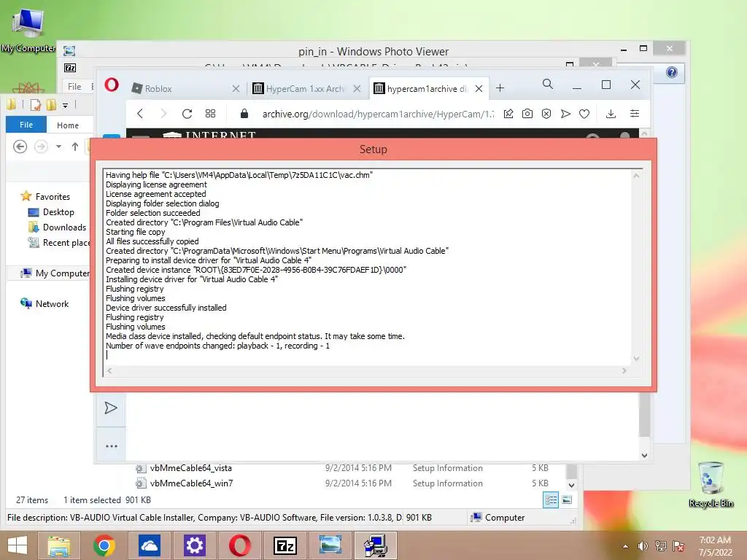This screenshot has width=747, height=560.
Task: Click the Opera ad blocker shield icon
Action: point(546,114)
